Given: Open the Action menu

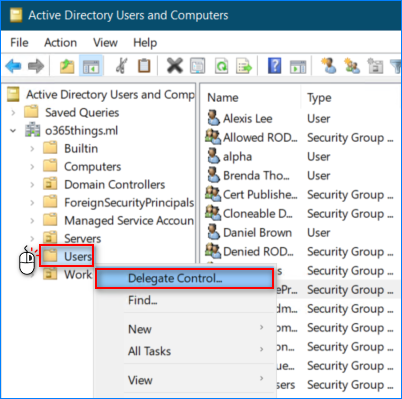Looking at the screenshot, I should pos(61,43).
